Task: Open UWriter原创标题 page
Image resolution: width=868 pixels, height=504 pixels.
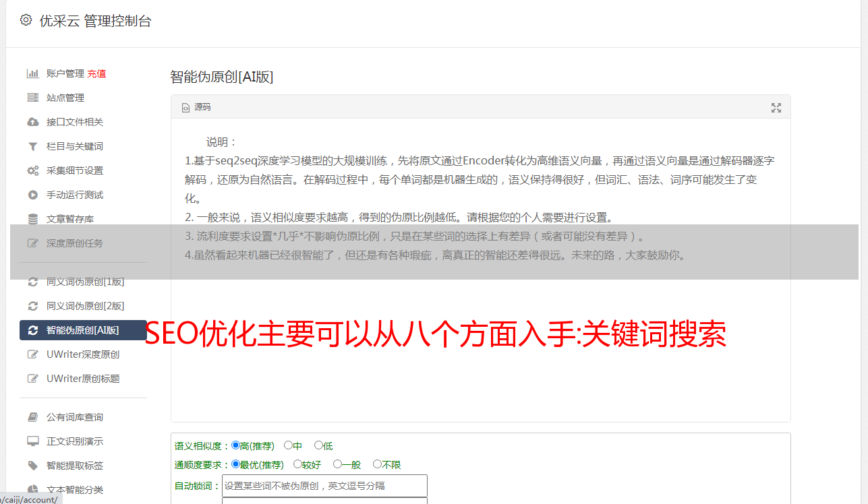Action: [x=84, y=379]
